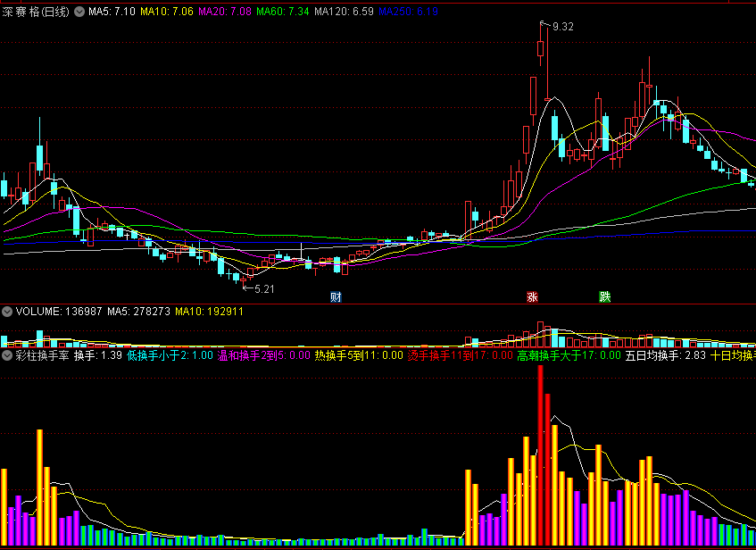Click the MA120: 6.59 label
Viewport: 756px width, 550px height.
[344, 12]
